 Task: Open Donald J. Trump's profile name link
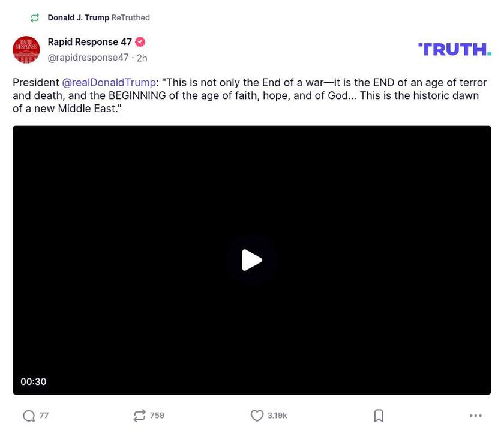click(78, 18)
